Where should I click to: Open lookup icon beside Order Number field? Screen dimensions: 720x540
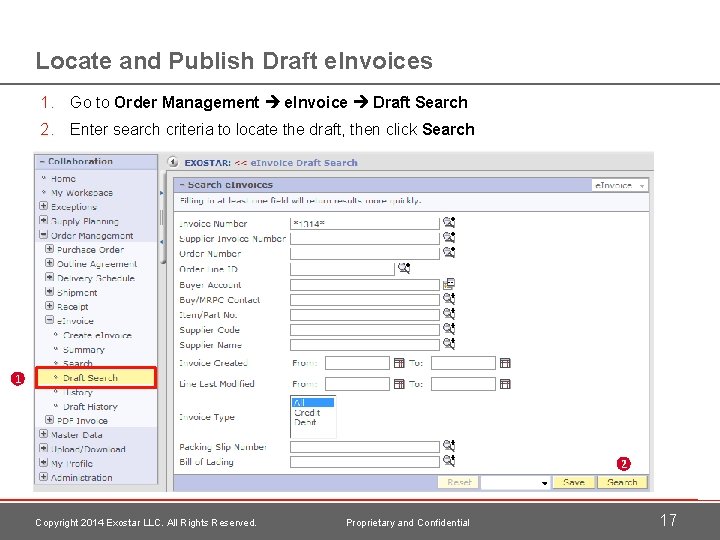(x=449, y=253)
